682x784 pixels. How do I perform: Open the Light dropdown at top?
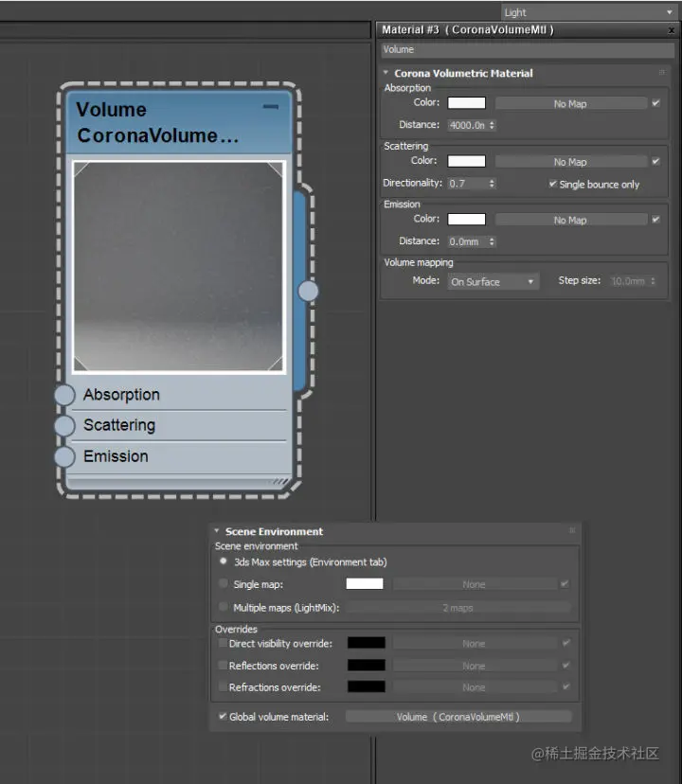[x=589, y=12]
